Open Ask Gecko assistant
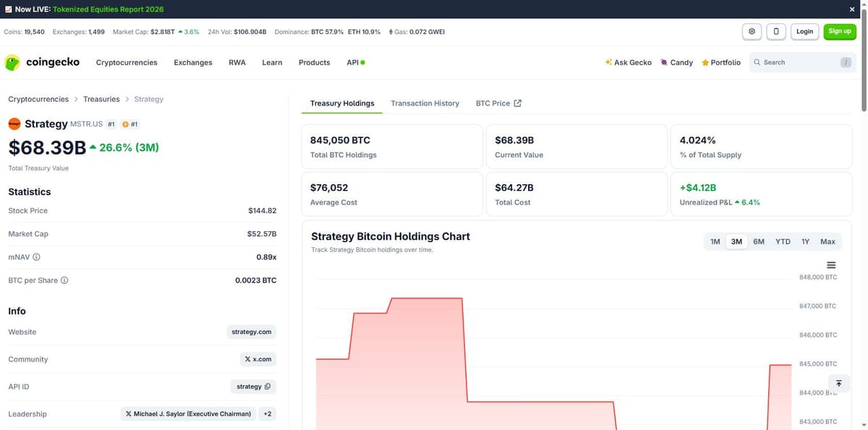Viewport: 868px width, 430px height. click(x=629, y=63)
